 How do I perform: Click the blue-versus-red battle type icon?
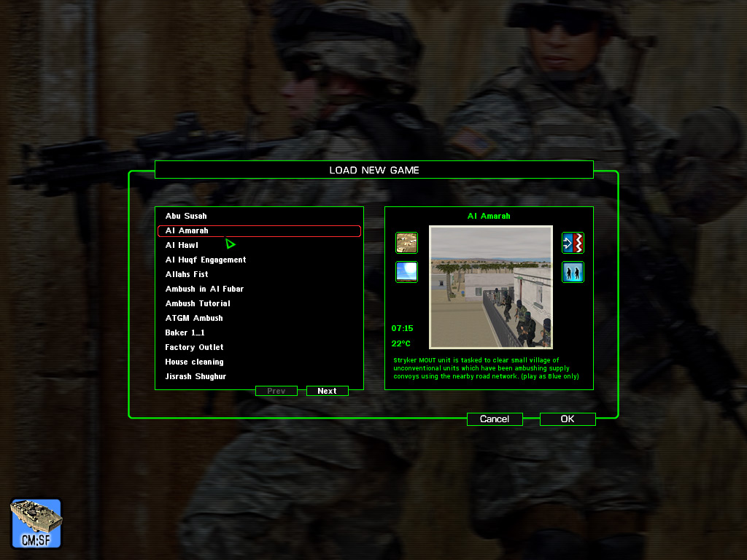[x=573, y=243]
